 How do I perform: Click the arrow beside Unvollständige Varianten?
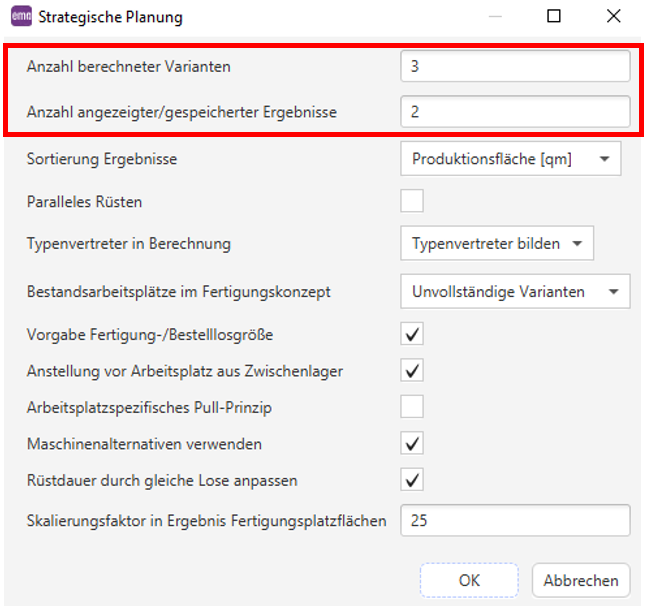pyautogui.click(x=614, y=292)
